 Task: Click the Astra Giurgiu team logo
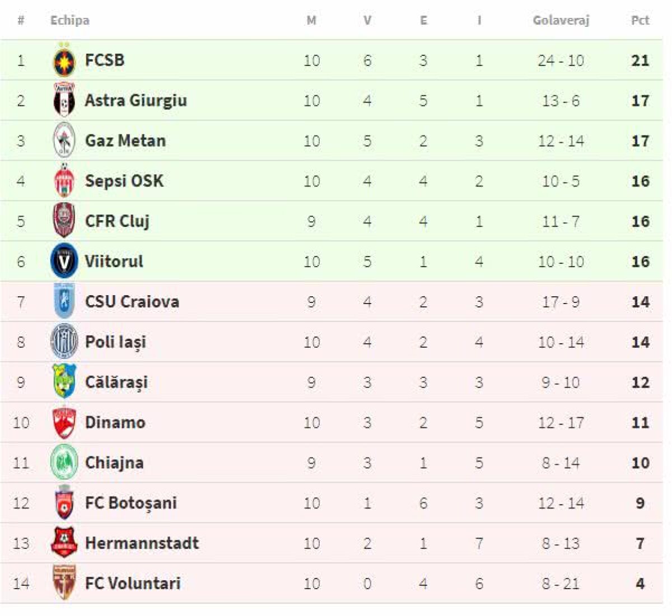click(x=64, y=101)
